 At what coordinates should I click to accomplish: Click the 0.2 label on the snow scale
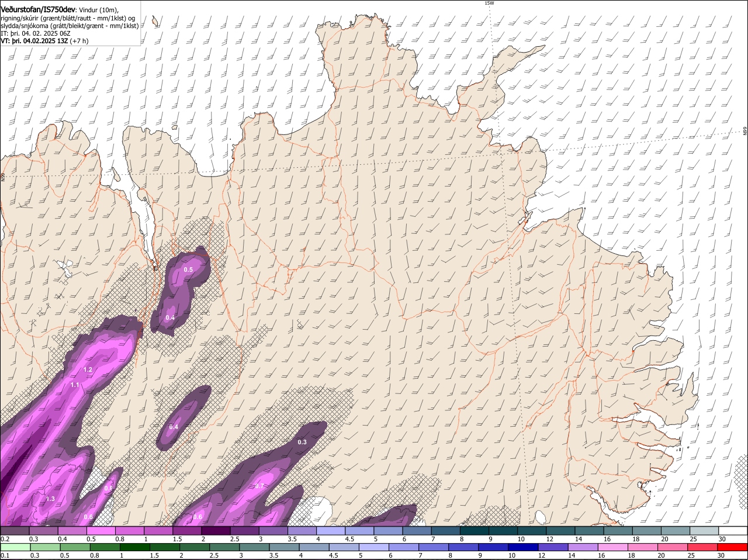pyautogui.click(x=5, y=538)
